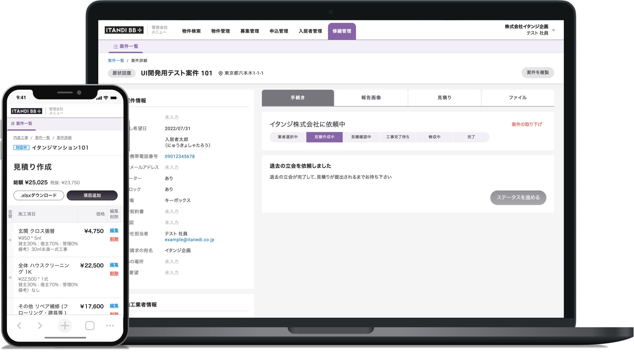Open the 株式会社イタンジ企画 account dropdown
This screenshot has width=634, height=364.
click(x=553, y=30)
